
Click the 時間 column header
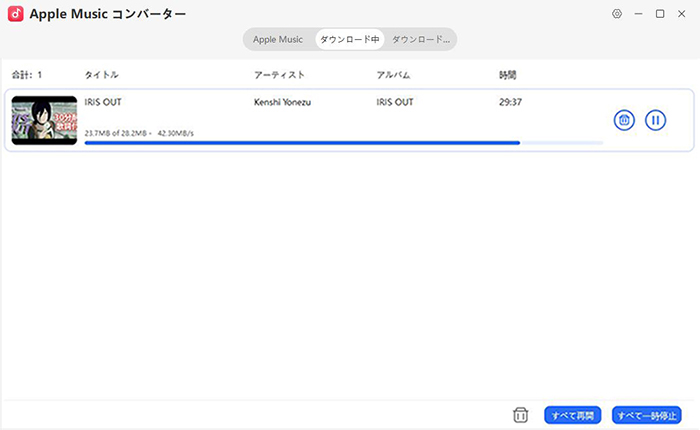508,75
